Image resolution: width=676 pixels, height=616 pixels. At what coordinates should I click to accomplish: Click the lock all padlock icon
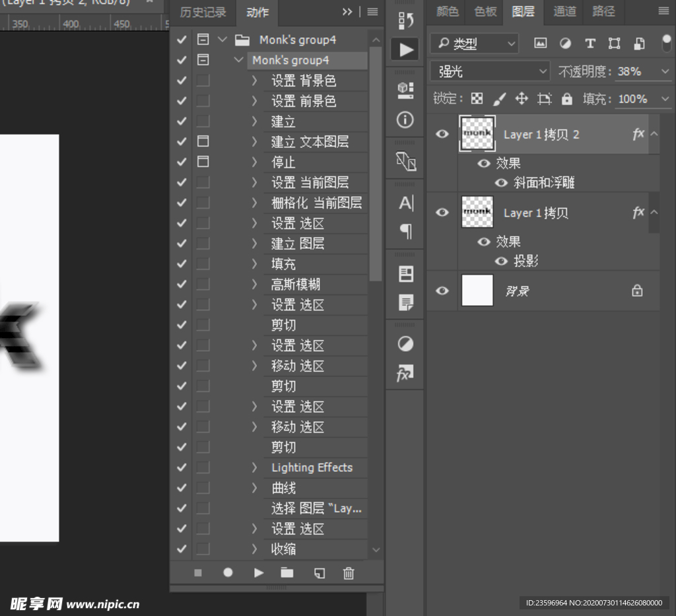pyautogui.click(x=566, y=99)
